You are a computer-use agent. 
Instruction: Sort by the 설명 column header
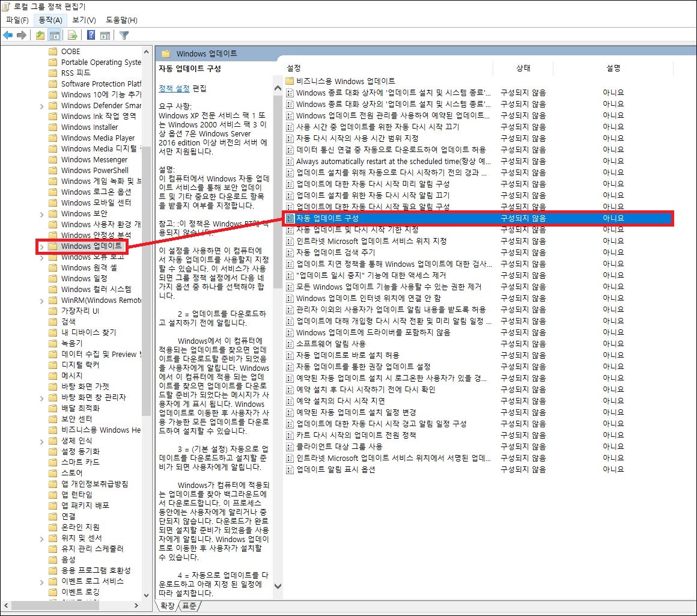click(x=613, y=68)
